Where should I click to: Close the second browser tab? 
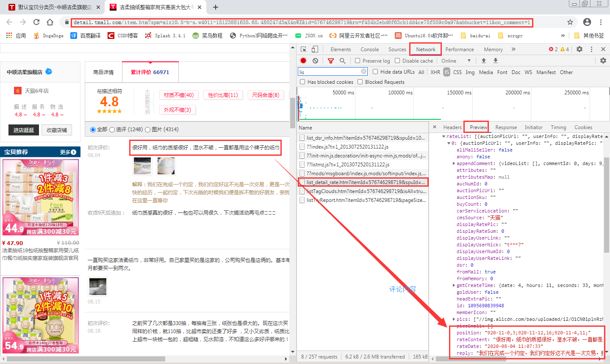click(200, 7)
